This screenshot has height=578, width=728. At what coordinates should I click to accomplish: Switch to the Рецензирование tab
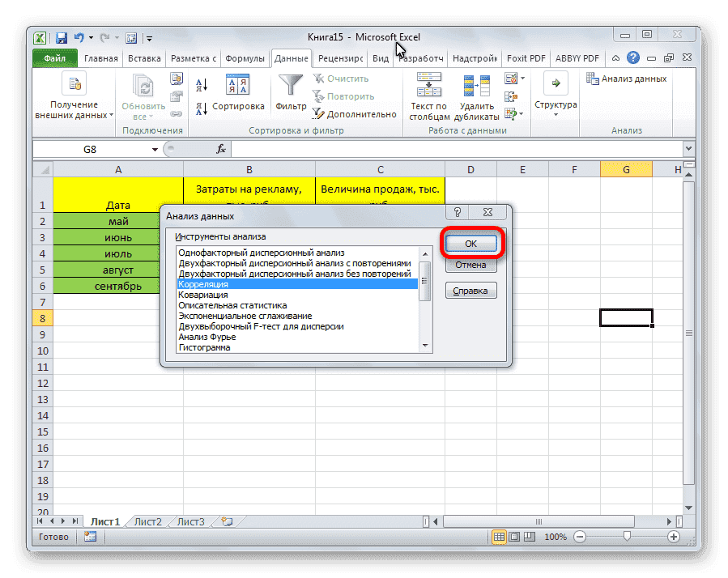(338, 57)
